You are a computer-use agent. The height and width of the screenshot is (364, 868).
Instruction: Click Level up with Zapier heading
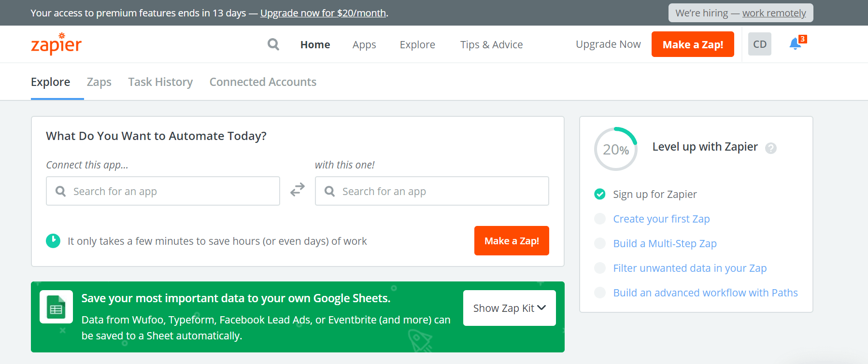[x=705, y=147]
